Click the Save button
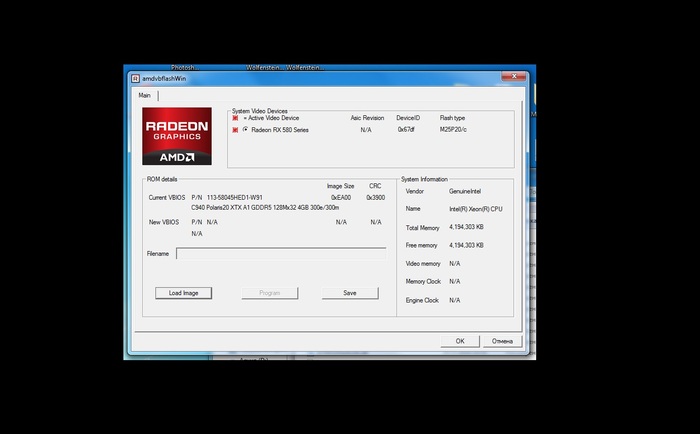Image resolution: width=700 pixels, height=434 pixels. [x=350, y=293]
